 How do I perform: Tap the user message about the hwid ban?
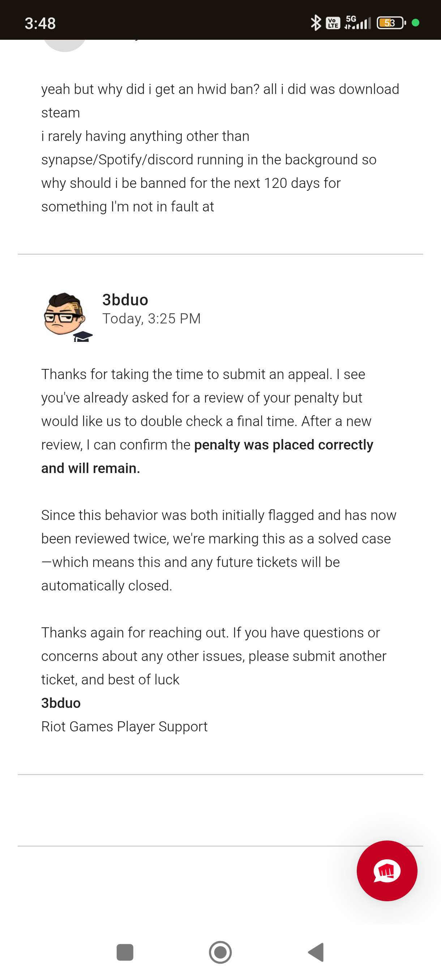click(x=220, y=147)
